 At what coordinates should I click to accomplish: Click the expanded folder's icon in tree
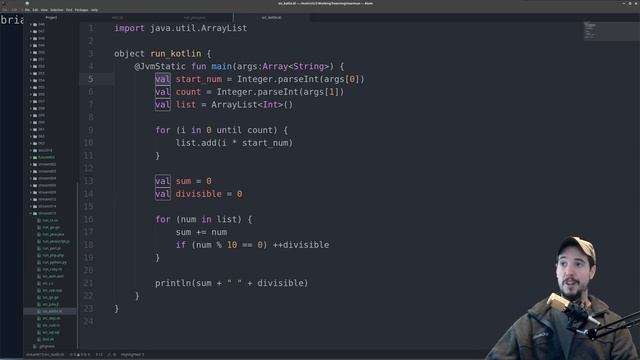click(x=35, y=213)
